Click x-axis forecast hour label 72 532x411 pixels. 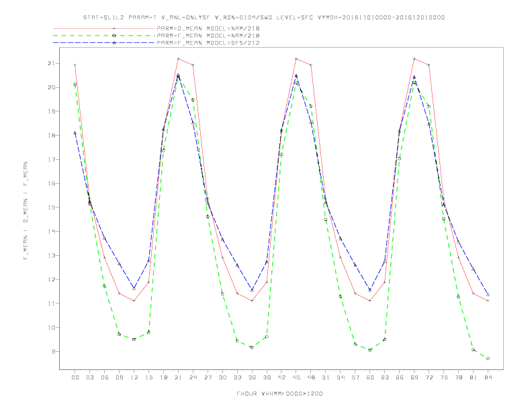click(429, 377)
